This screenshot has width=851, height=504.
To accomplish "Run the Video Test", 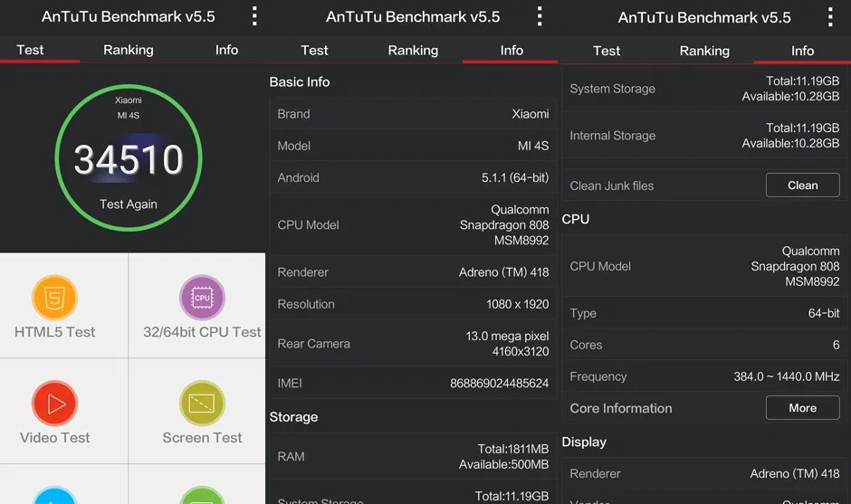I will coord(55,403).
